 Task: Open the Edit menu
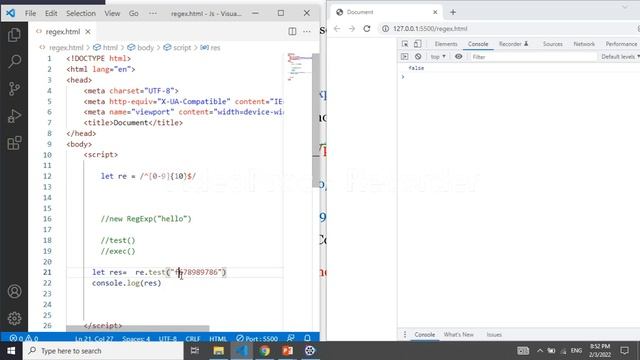click(x=51, y=13)
